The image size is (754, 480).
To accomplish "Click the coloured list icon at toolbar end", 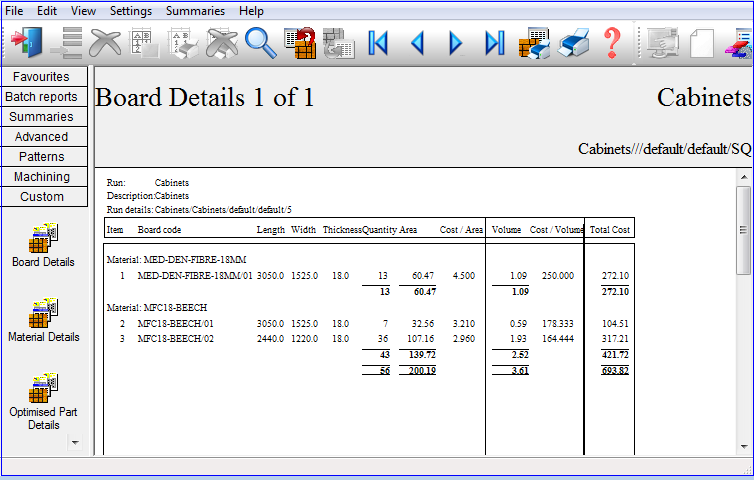I will (x=740, y=43).
